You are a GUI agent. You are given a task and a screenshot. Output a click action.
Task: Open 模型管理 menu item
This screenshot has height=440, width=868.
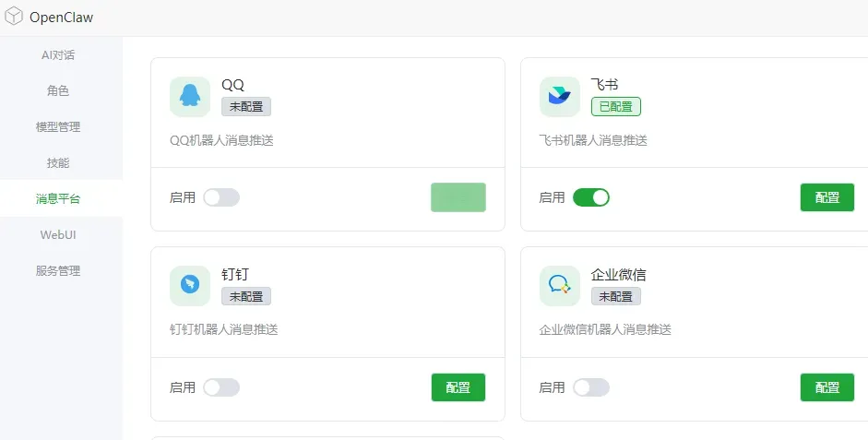58,126
